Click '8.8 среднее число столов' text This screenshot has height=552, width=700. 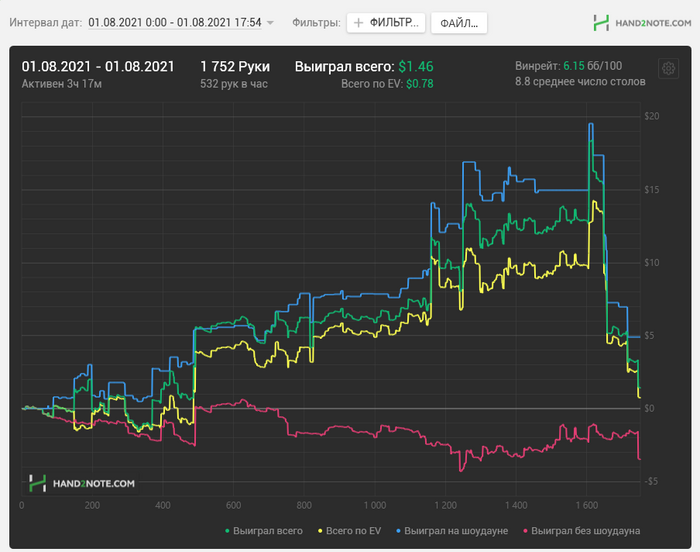coord(580,82)
